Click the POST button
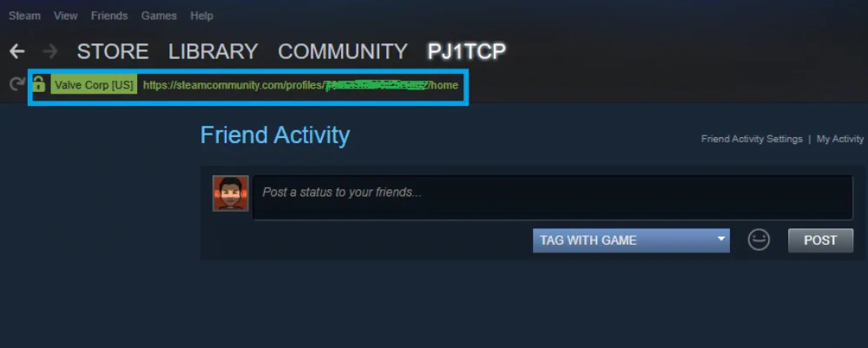The image size is (868, 348). pos(820,240)
